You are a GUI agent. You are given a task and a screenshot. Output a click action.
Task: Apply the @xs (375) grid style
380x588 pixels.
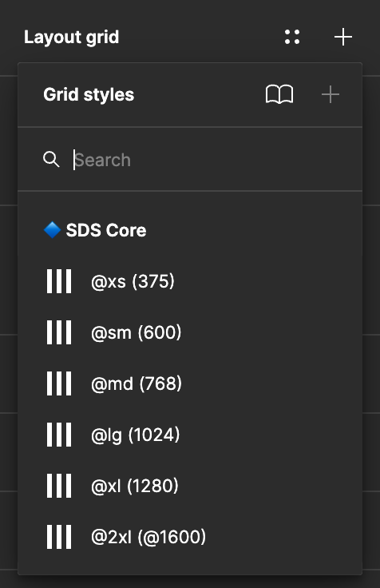pos(190,281)
